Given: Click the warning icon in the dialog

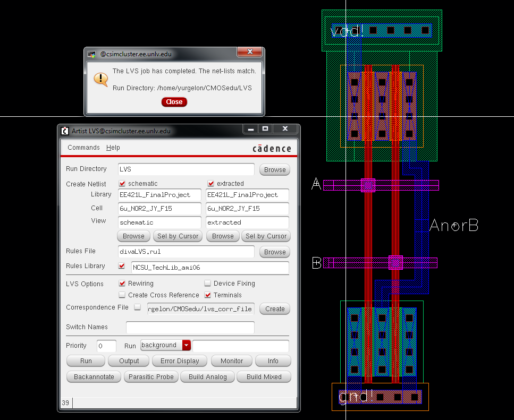Looking at the screenshot, I should coord(101,79).
